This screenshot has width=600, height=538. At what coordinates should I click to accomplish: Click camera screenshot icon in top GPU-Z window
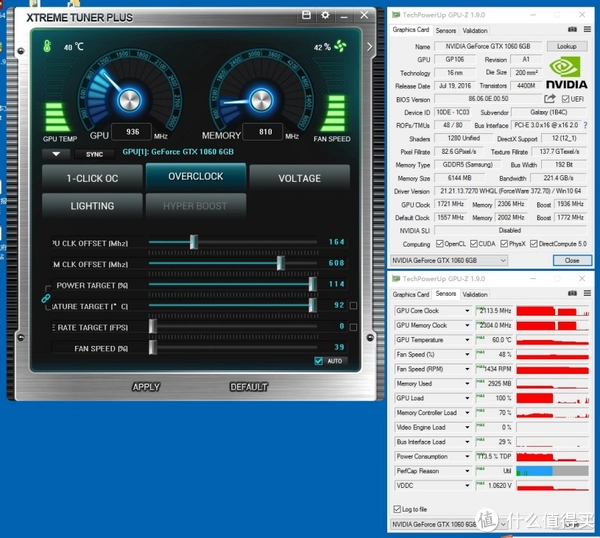[x=572, y=29]
